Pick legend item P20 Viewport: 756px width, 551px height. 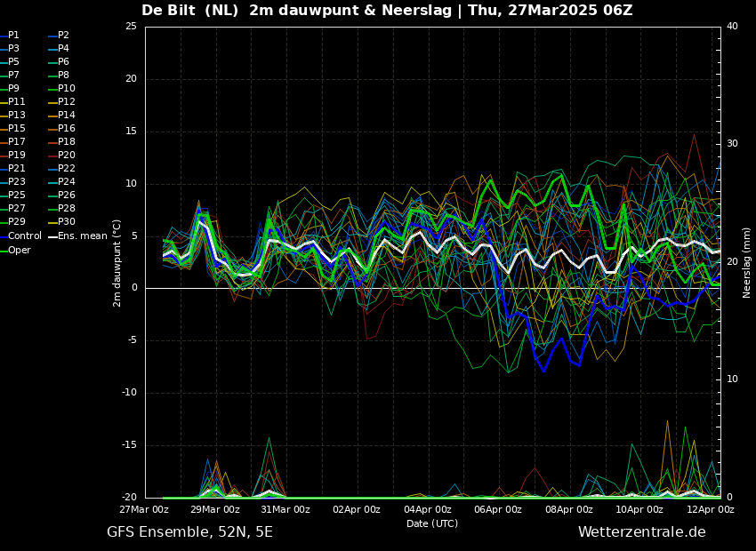pos(61,156)
